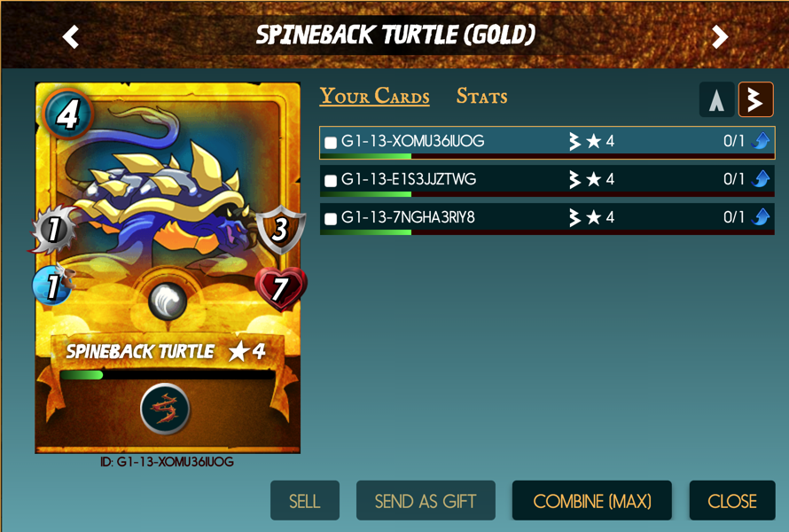The height and width of the screenshot is (532, 789).
Task: Click the Combine (Max) button
Action: (592, 501)
